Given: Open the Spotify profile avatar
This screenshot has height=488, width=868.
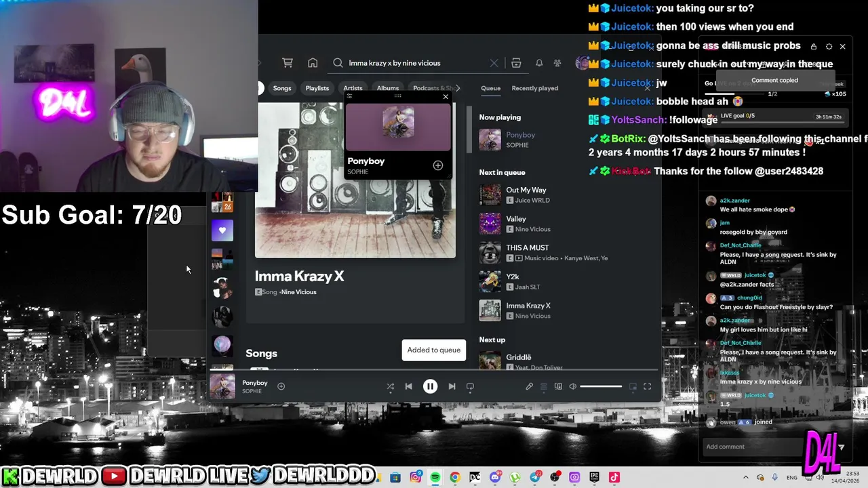Looking at the screenshot, I should 582,63.
